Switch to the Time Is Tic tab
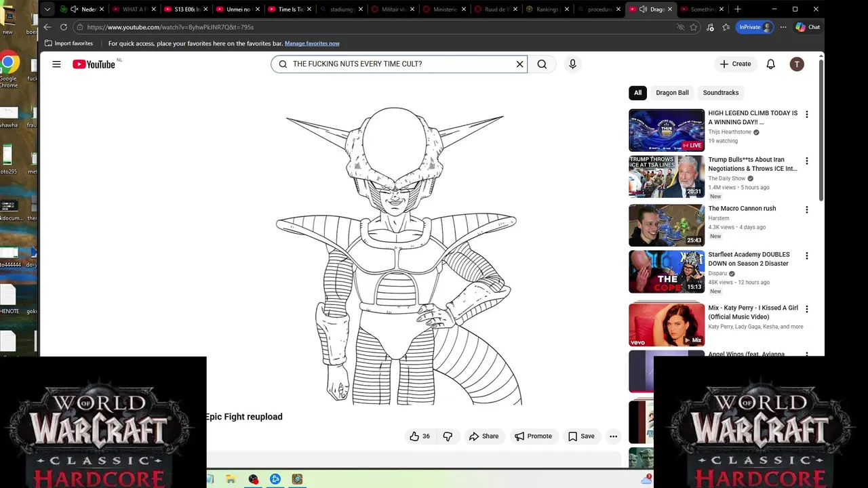 click(x=290, y=9)
